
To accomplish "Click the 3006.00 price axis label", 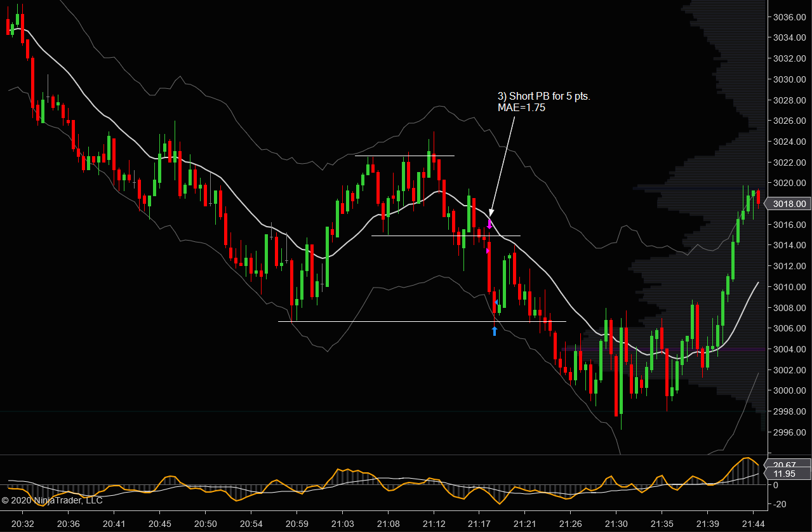I will (x=790, y=328).
